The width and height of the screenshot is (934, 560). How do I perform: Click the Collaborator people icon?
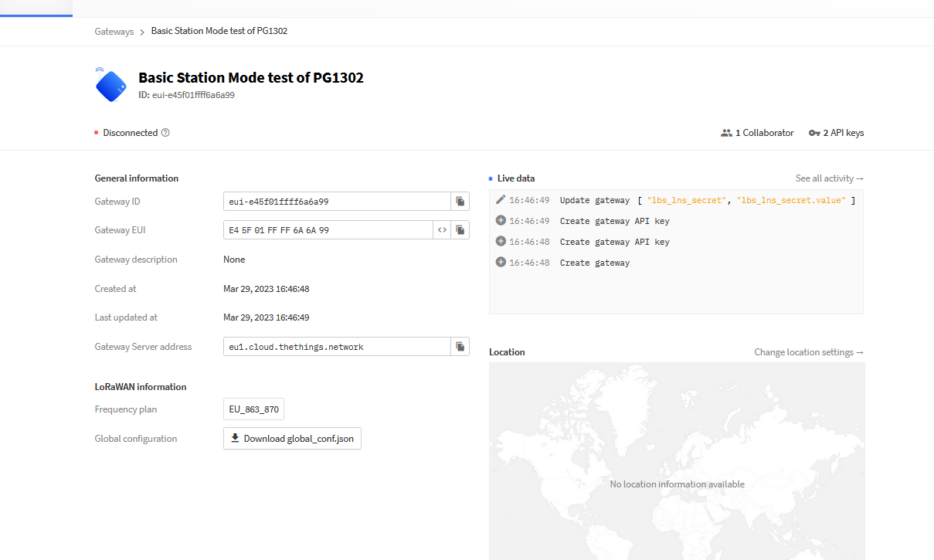[x=726, y=133]
